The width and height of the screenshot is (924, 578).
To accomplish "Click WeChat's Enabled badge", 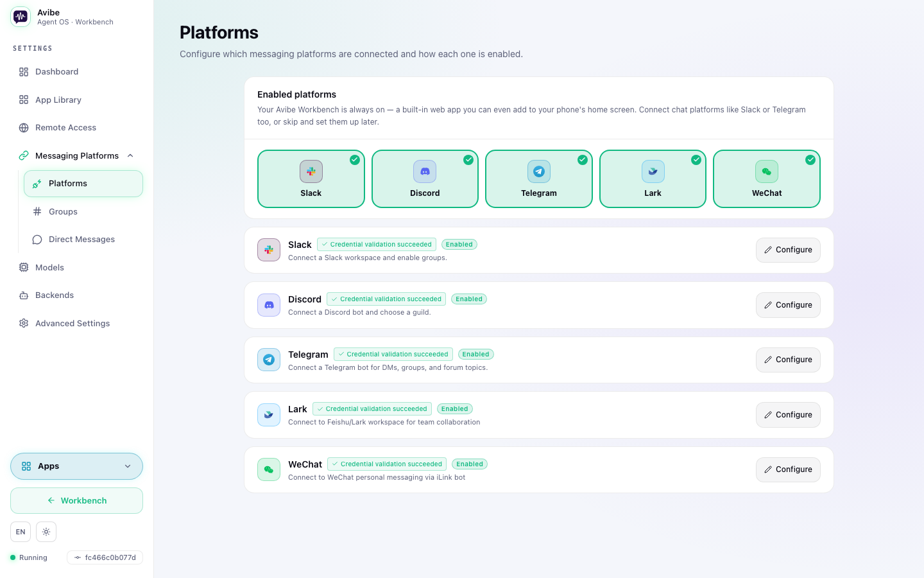I will coord(470,464).
